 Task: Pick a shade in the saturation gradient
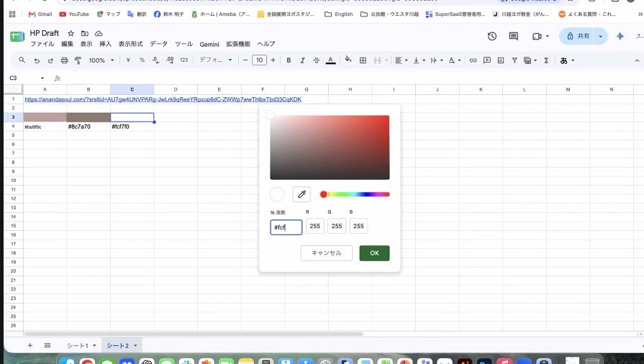pos(330,147)
